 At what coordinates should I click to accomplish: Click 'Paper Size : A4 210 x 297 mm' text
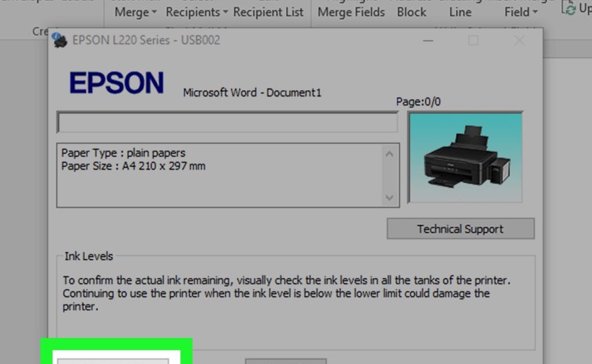coord(134,166)
